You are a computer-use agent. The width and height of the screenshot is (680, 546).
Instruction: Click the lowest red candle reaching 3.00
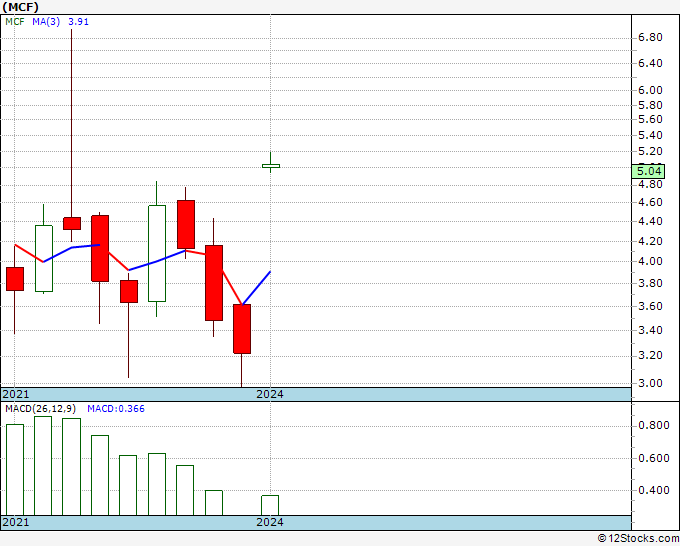[x=242, y=329]
